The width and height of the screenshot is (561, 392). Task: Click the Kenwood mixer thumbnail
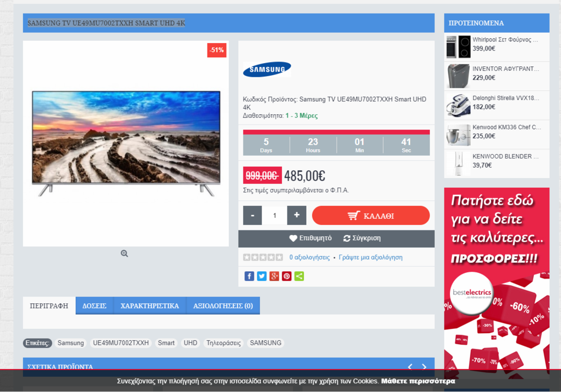coord(458,134)
